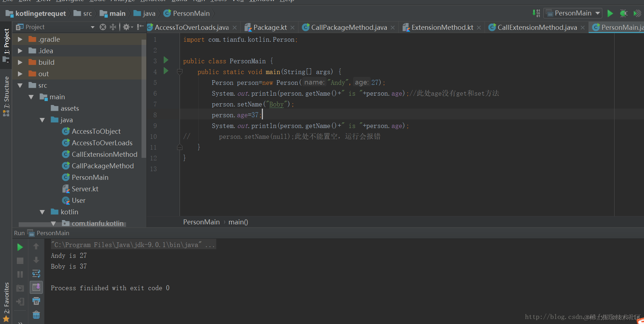The image size is (644, 324).
Task: Collapse all nodes in Project panel
Action: click(113, 27)
